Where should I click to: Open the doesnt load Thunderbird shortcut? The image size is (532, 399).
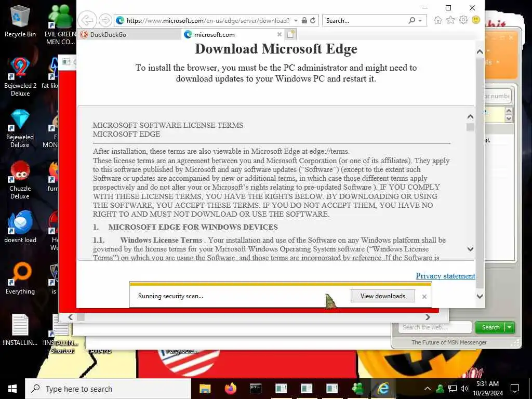coord(20,227)
